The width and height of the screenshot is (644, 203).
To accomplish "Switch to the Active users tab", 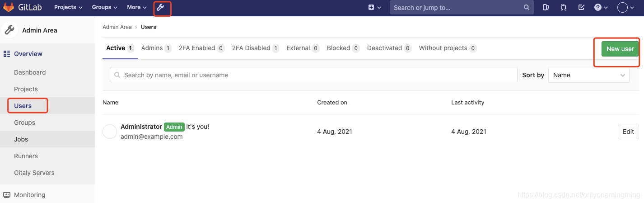I will [120, 48].
